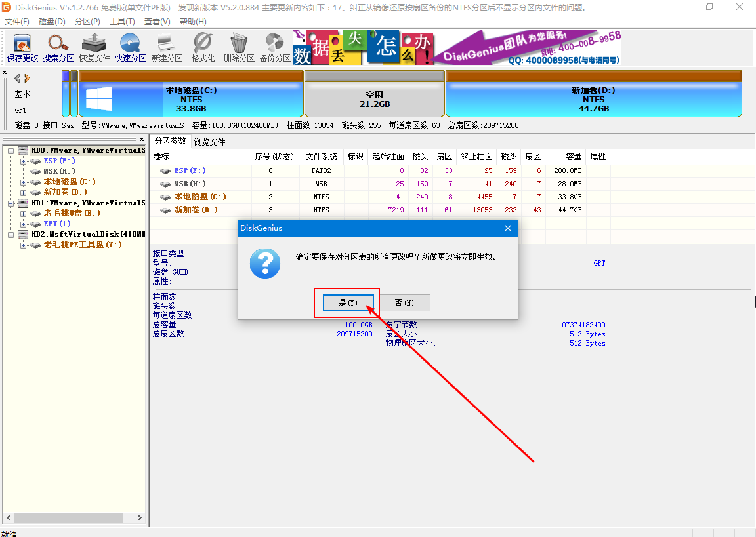Switch to the 分区参数 tab
The width and height of the screenshot is (756, 537).
(170, 141)
